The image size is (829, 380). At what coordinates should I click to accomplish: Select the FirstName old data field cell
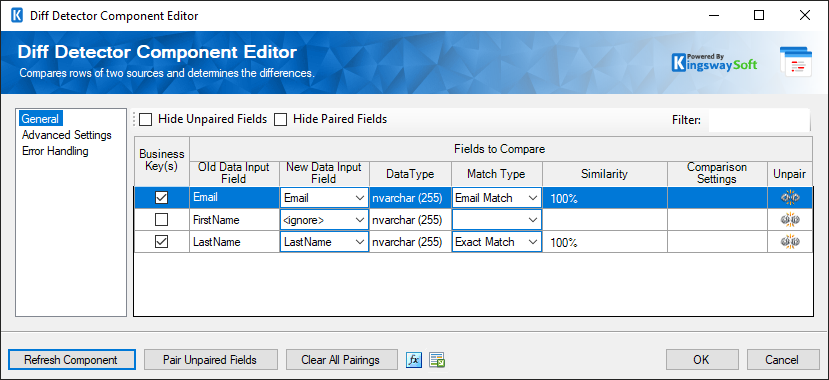(234, 220)
